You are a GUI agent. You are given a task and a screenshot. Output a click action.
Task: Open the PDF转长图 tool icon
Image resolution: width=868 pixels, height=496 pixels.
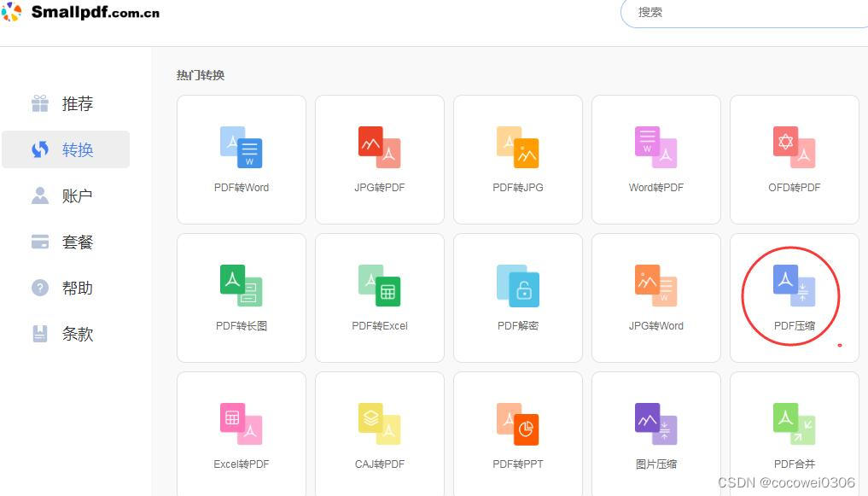point(242,286)
